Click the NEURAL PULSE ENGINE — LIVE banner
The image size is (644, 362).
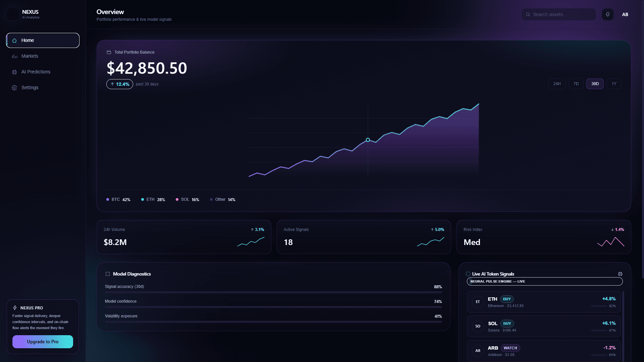545,282
